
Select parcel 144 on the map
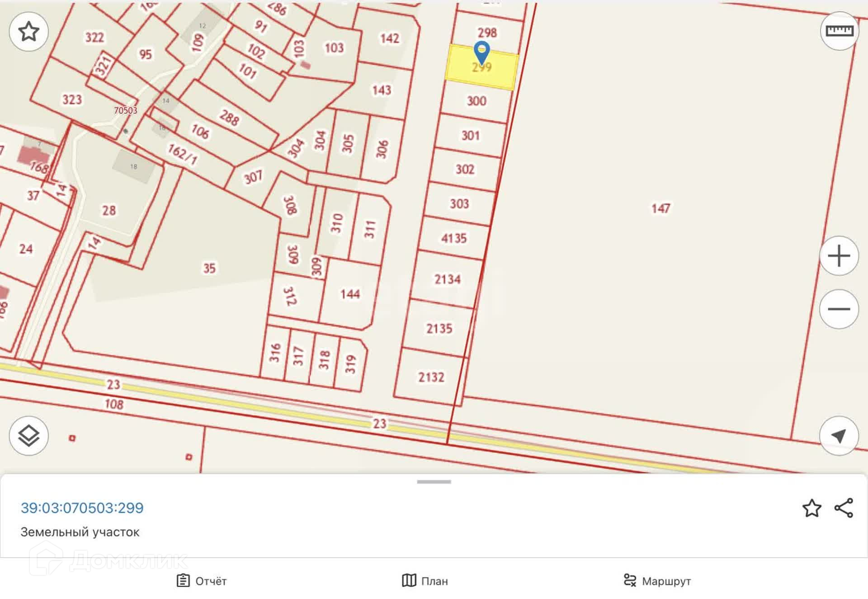(x=349, y=295)
